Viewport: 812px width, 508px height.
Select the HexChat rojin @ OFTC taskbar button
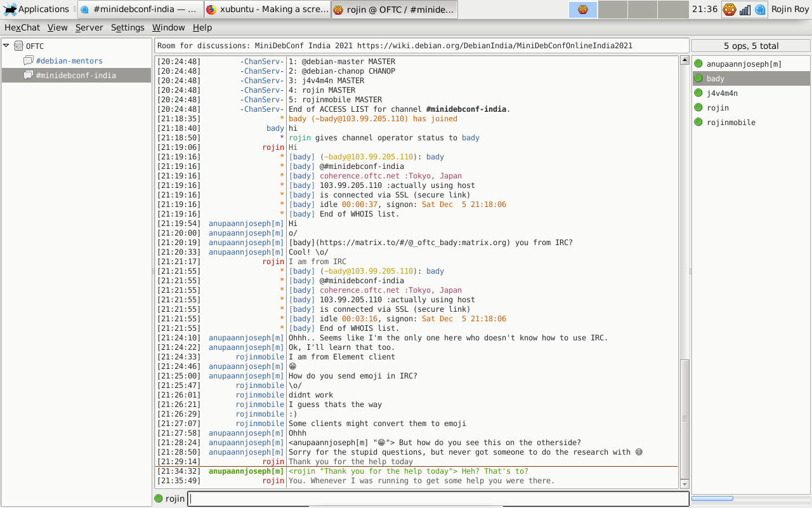click(x=394, y=10)
